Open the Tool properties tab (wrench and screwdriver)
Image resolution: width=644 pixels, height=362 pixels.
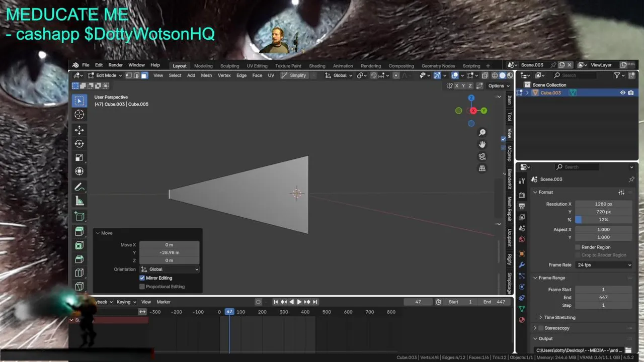coord(522,180)
